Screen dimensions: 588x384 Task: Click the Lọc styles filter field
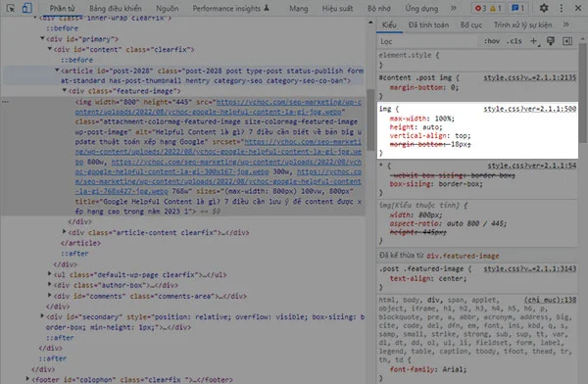tap(427, 41)
